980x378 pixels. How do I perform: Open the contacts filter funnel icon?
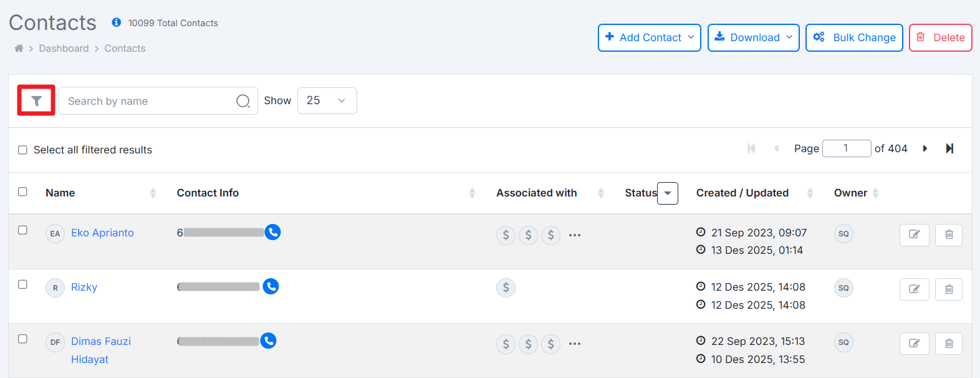(x=36, y=100)
